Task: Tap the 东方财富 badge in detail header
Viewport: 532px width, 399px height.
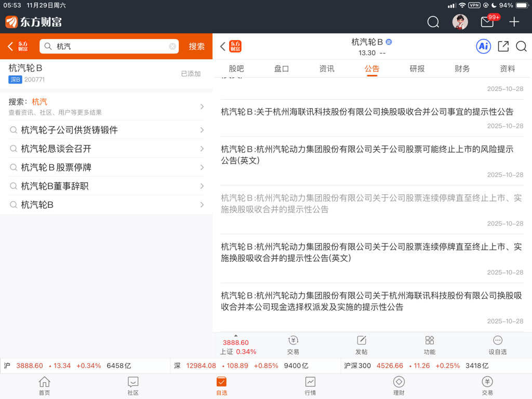Action: [x=235, y=46]
